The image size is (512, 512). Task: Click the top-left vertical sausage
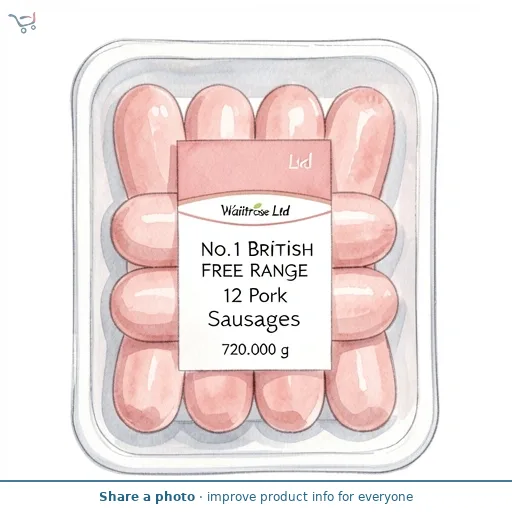coord(148,140)
